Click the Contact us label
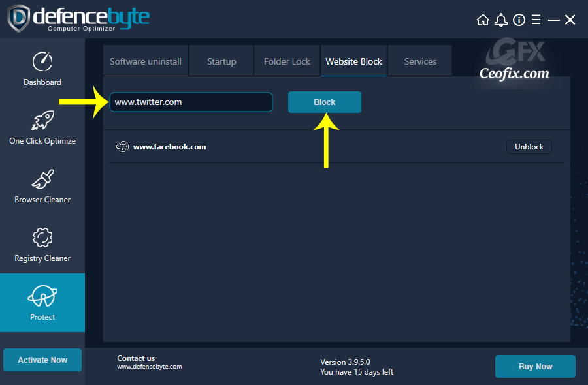Image resolution: width=588 pixels, height=385 pixels. [x=136, y=358]
